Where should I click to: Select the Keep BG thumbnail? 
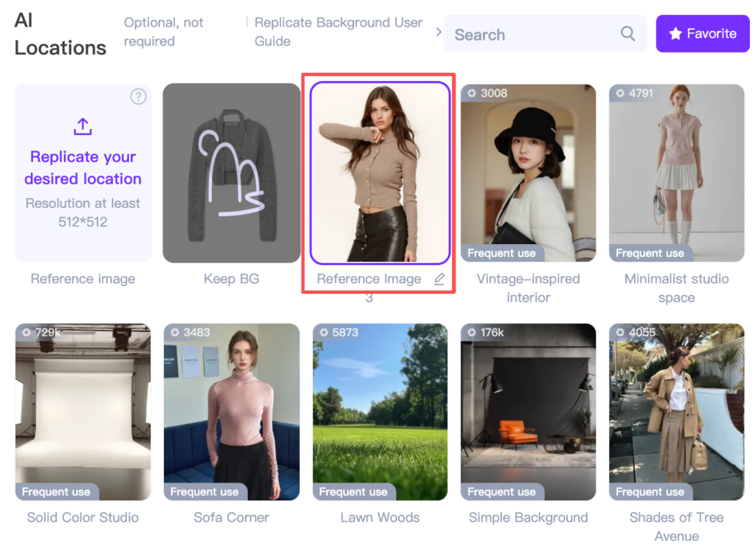pos(231,173)
